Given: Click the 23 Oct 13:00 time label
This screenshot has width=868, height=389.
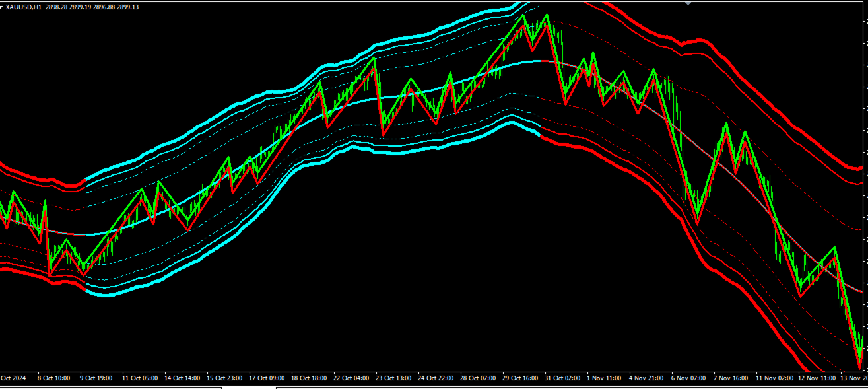Looking at the screenshot, I should click(394, 378).
